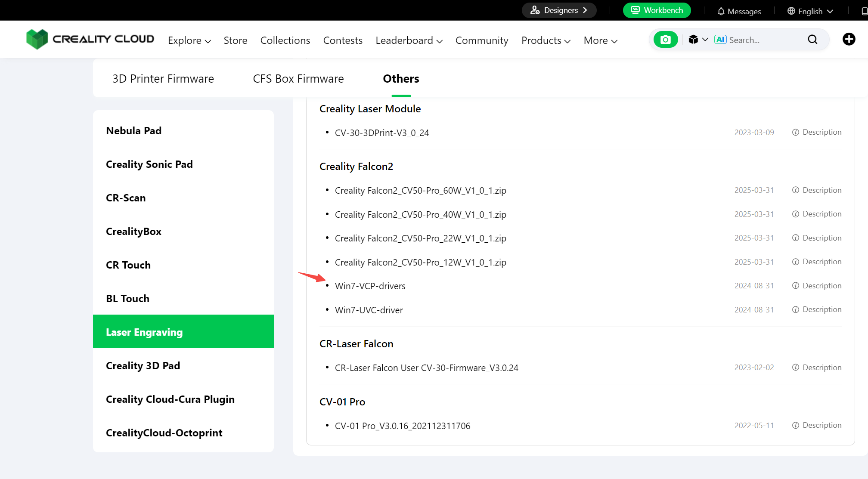
Task: Download Creality Falcon2_CV50-Pro_60W_V1_0_1.zip
Action: point(420,191)
